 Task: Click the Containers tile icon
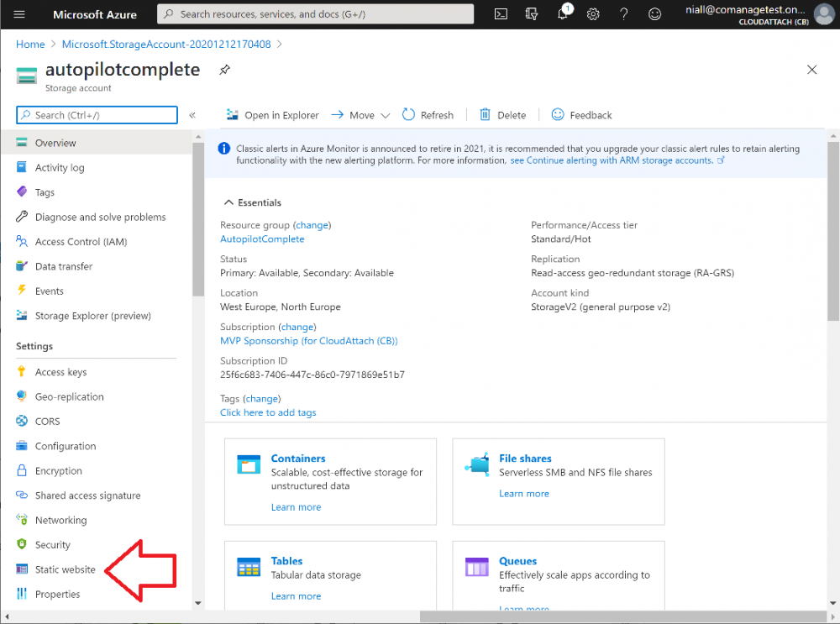click(249, 464)
